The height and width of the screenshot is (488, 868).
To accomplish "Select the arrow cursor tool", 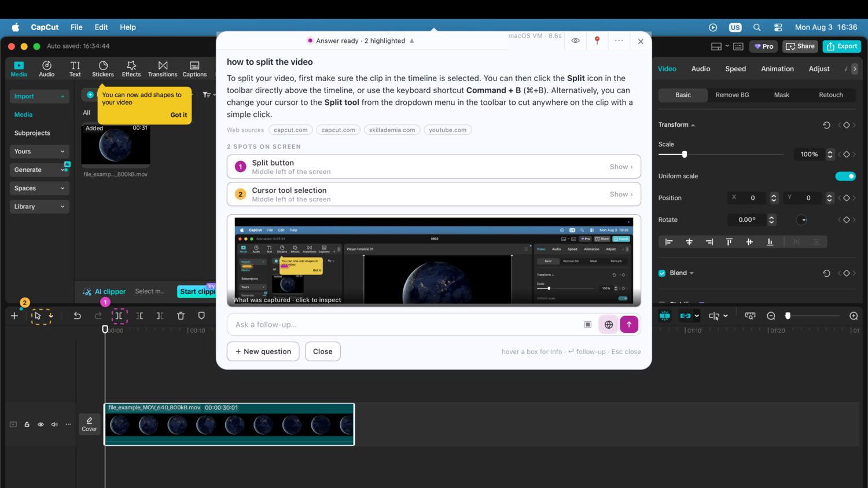I will pos(37,316).
